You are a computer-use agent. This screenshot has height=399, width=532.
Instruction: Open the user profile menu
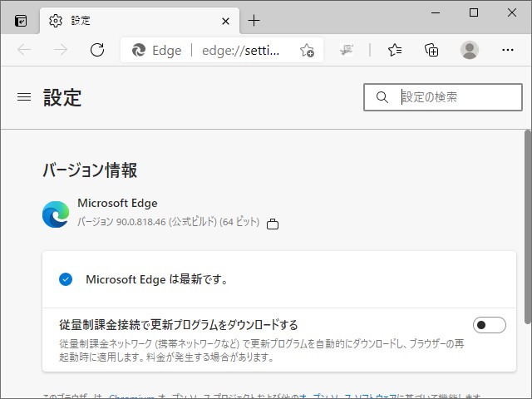click(x=470, y=50)
